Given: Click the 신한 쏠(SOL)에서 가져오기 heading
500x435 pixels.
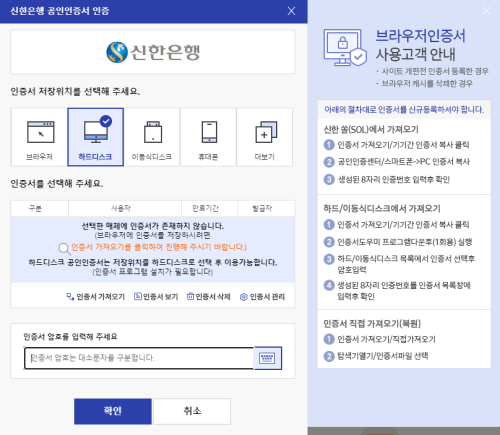Looking at the screenshot, I should [x=371, y=129].
